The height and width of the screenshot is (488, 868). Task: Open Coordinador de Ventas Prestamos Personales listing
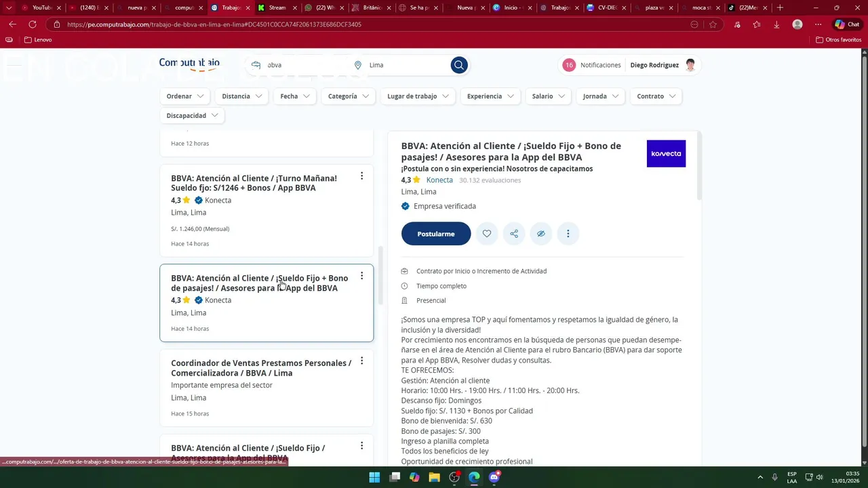coord(261,368)
